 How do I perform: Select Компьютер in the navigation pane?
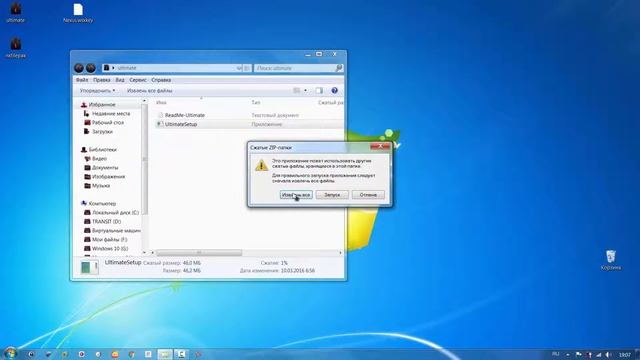[x=102, y=204]
